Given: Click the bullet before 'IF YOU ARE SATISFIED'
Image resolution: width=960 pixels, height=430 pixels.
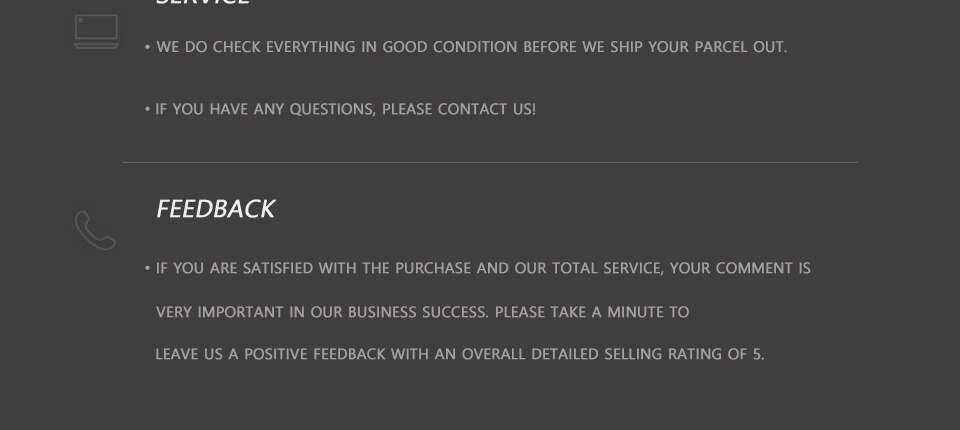Looking at the screenshot, I should pyautogui.click(x=148, y=268).
